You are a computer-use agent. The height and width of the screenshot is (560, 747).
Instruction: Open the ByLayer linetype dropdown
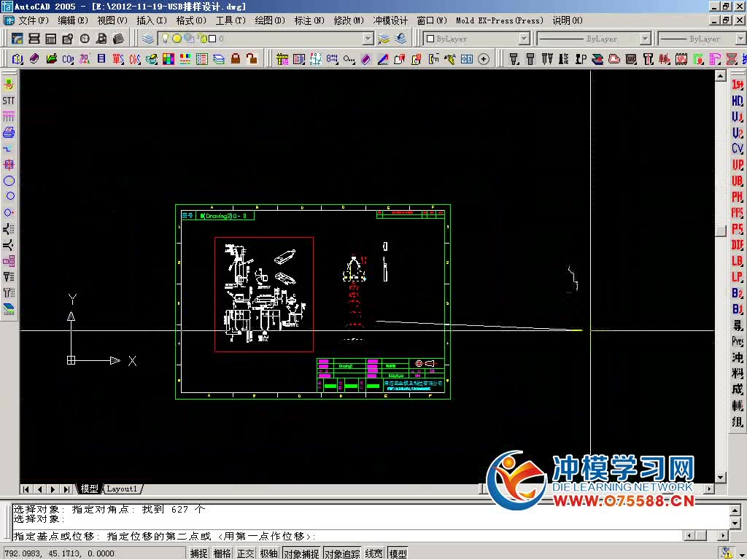645,38
